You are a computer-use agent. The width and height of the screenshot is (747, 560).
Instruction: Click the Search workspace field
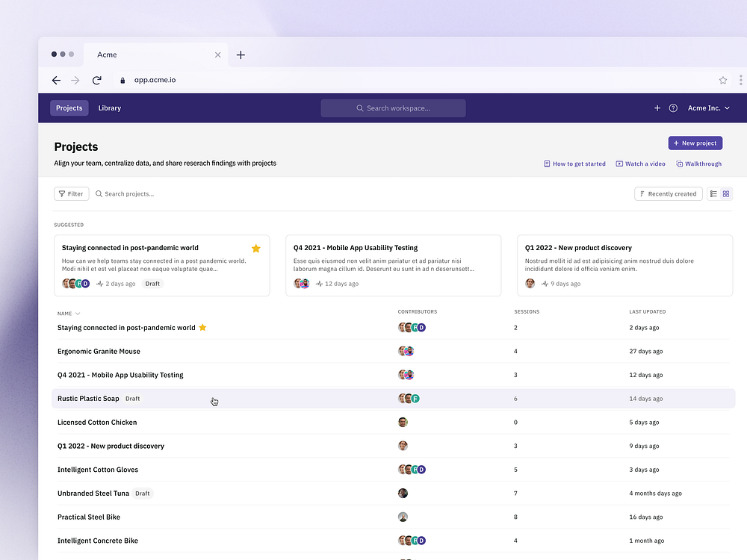click(x=393, y=108)
